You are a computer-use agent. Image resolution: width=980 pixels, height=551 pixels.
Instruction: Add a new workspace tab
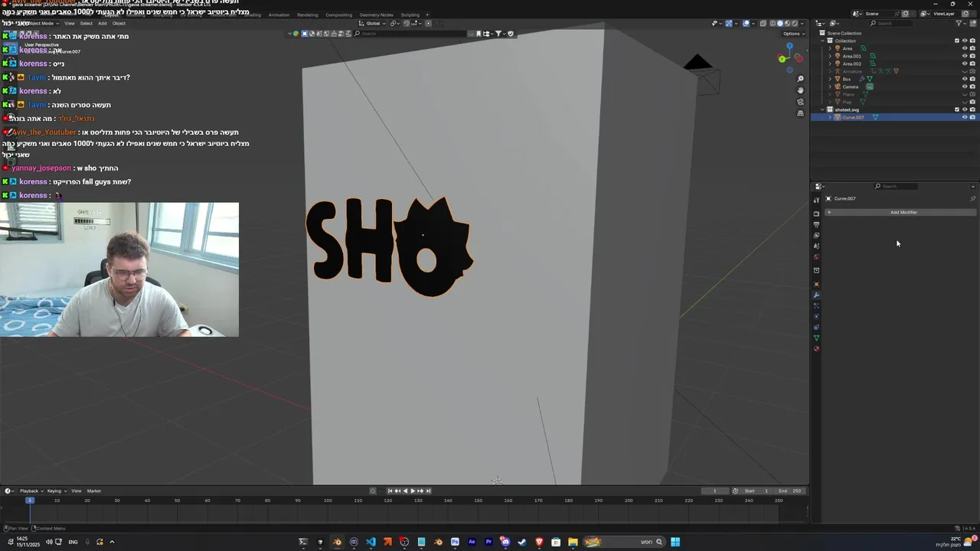point(428,15)
